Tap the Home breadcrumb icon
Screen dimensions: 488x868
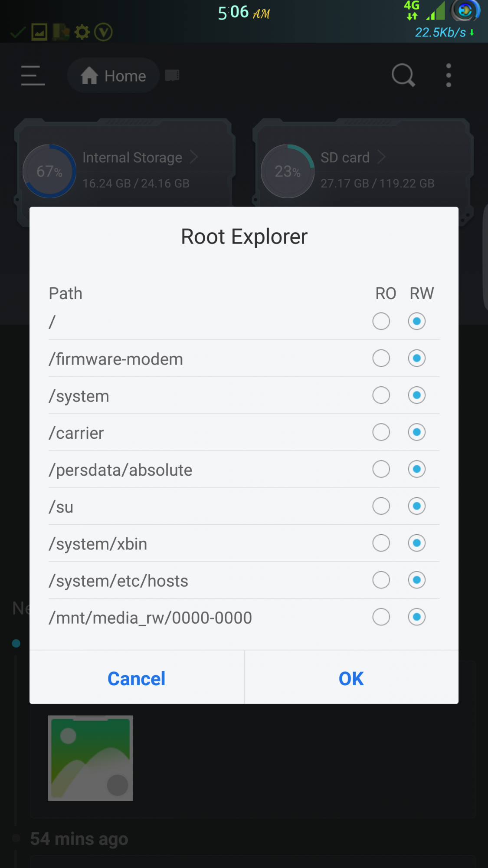[x=89, y=76]
